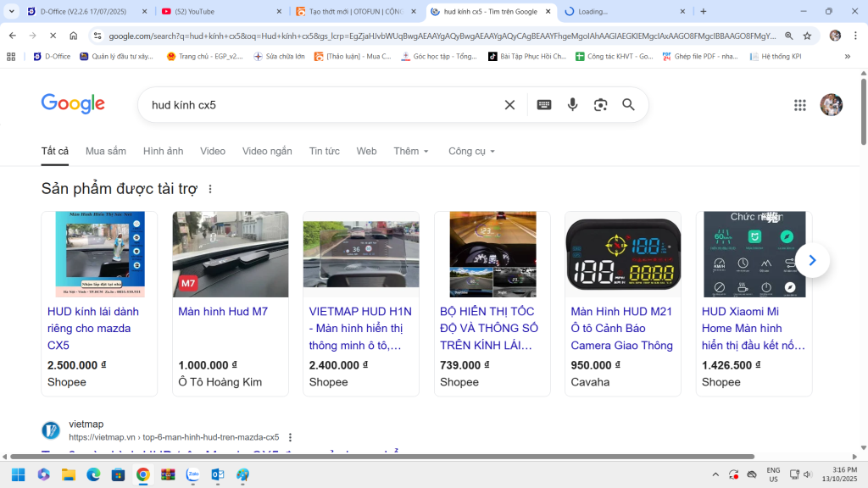Viewport: 868px width, 488px height.
Task: Start voice search with the microphone icon
Action: pyautogui.click(x=573, y=105)
